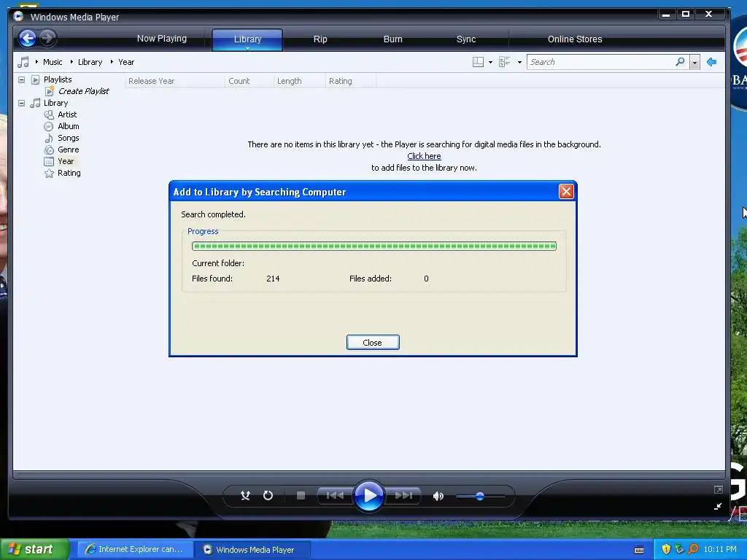Click the search magnifier icon
Image resolution: width=747 pixels, height=560 pixels.
pyautogui.click(x=681, y=61)
